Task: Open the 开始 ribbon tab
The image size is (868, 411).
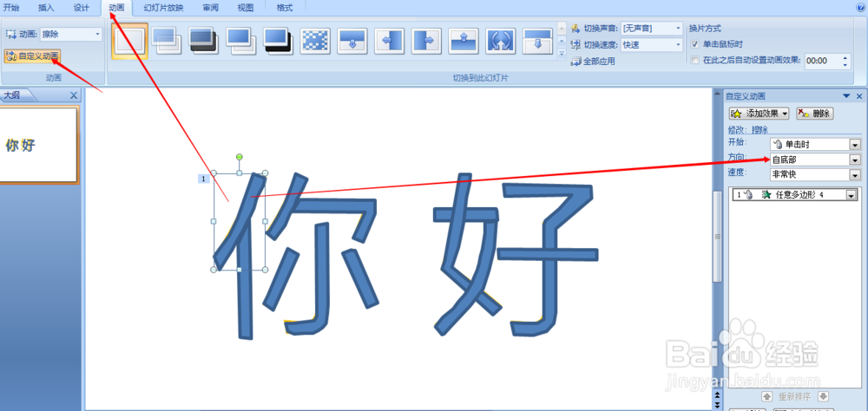Action: click(x=11, y=8)
